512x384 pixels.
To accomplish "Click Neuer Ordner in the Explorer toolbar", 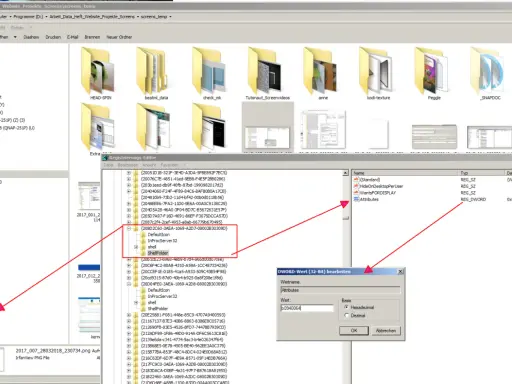I will 119,37.
